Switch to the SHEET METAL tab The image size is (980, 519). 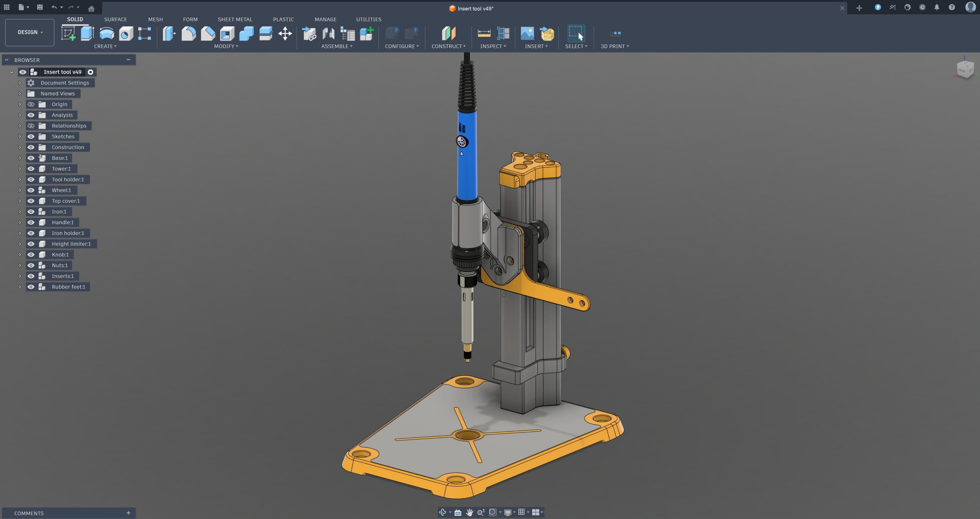tap(235, 19)
